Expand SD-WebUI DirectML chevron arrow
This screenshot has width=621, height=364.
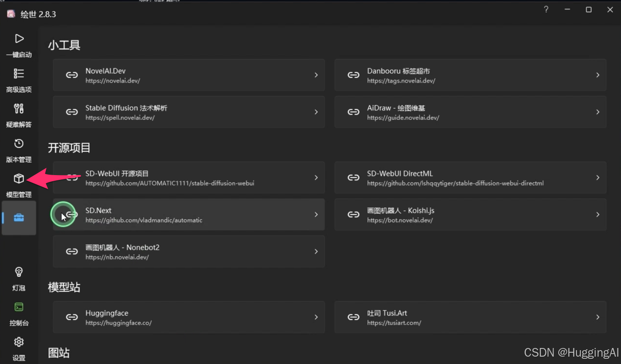pyautogui.click(x=598, y=178)
